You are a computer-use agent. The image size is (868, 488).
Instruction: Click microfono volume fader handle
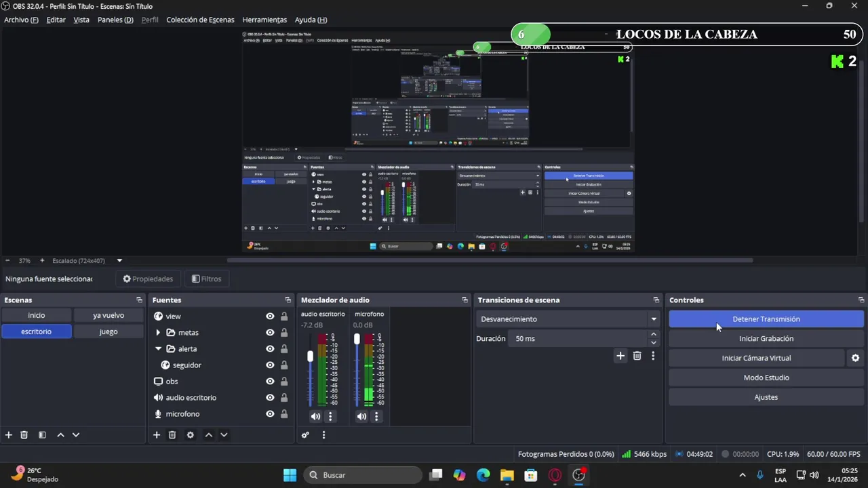click(x=357, y=339)
